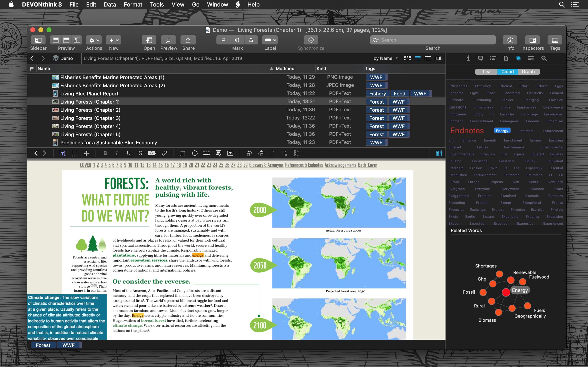
Task: Expand the Label color dropdown
Action: 270,40
